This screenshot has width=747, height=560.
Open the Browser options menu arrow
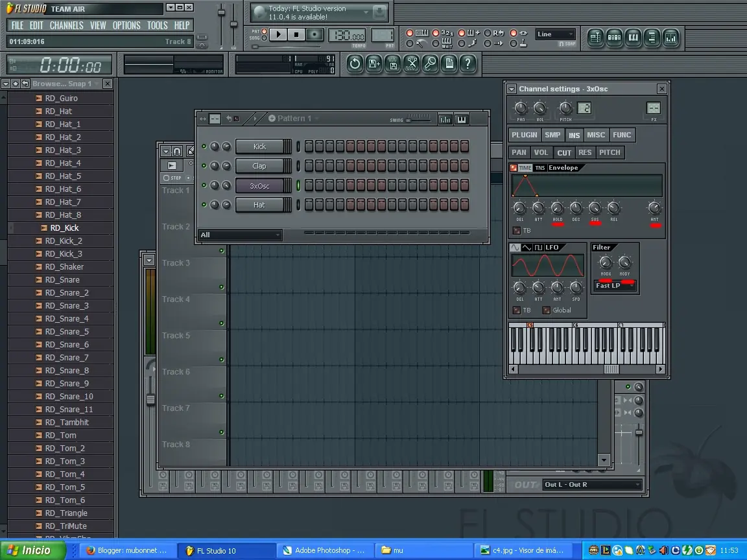(x=6, y=84)
